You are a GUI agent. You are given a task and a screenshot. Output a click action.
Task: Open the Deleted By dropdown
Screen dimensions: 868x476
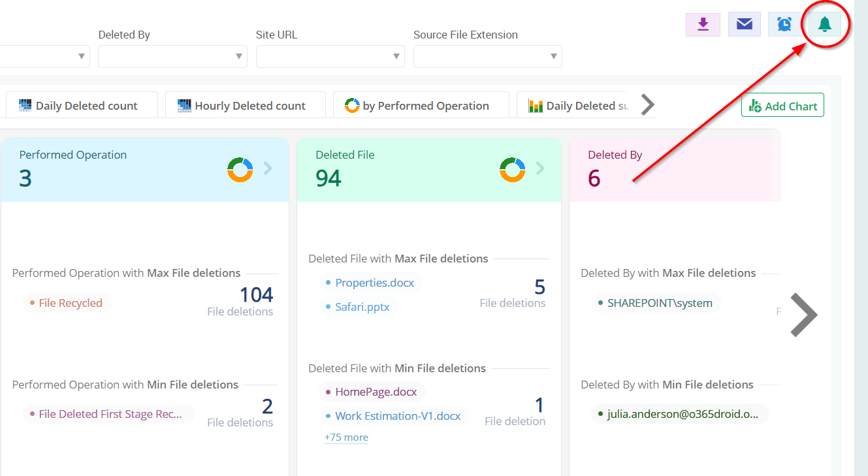pyautogui.click(x=172, y=57)
